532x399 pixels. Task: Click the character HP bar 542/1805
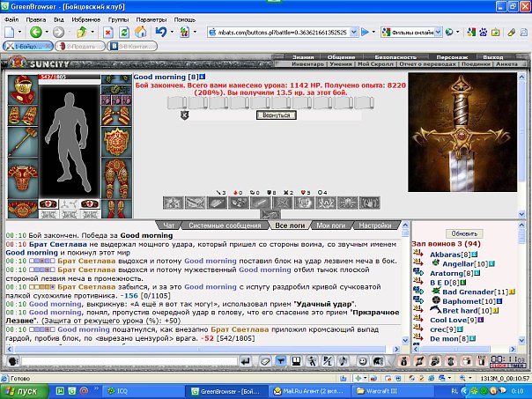70,77
